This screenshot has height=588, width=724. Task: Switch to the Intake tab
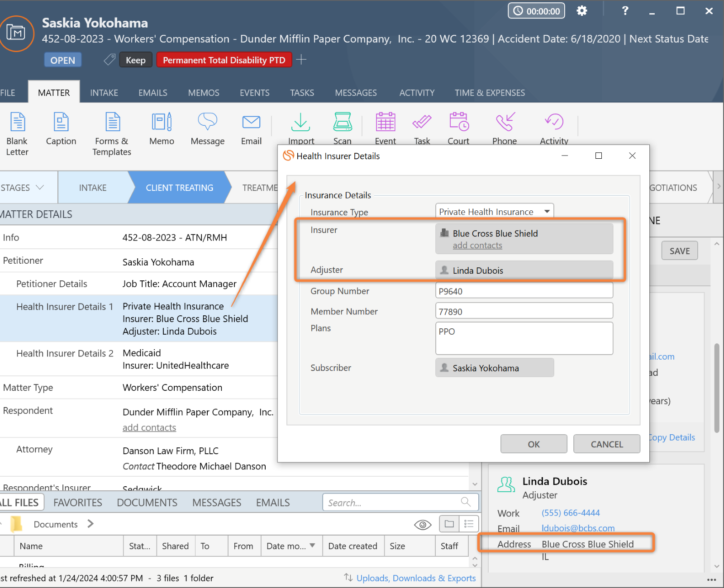(x=104, y=93)
